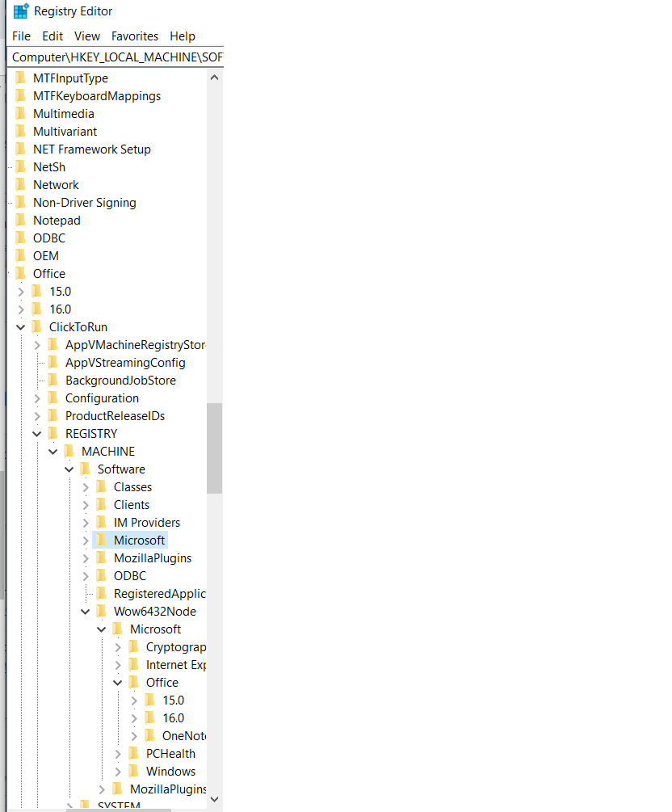
Task: Click the Windows folder icon
Action: point(133,771)
